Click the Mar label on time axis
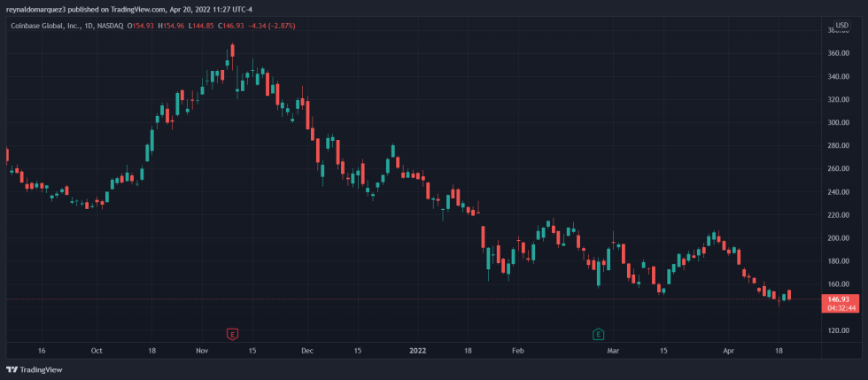This screenshot has width=868, height=380. (612, 351)
